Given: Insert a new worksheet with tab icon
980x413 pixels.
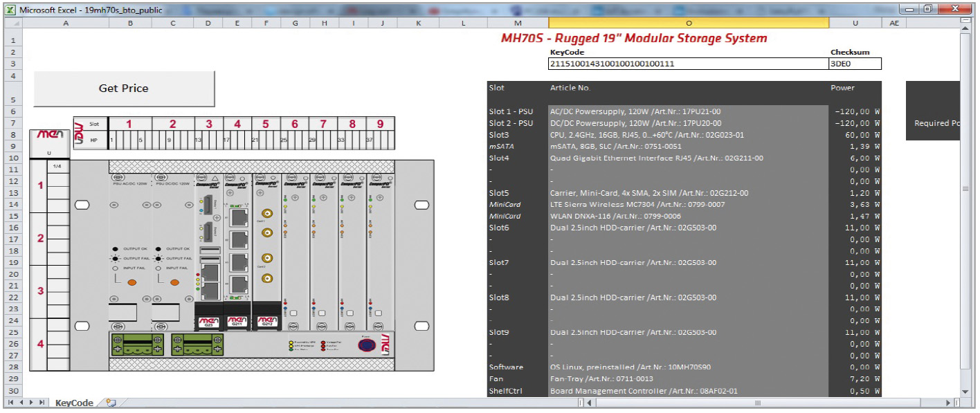Looking at the screenshot, I should click(111, 403).
